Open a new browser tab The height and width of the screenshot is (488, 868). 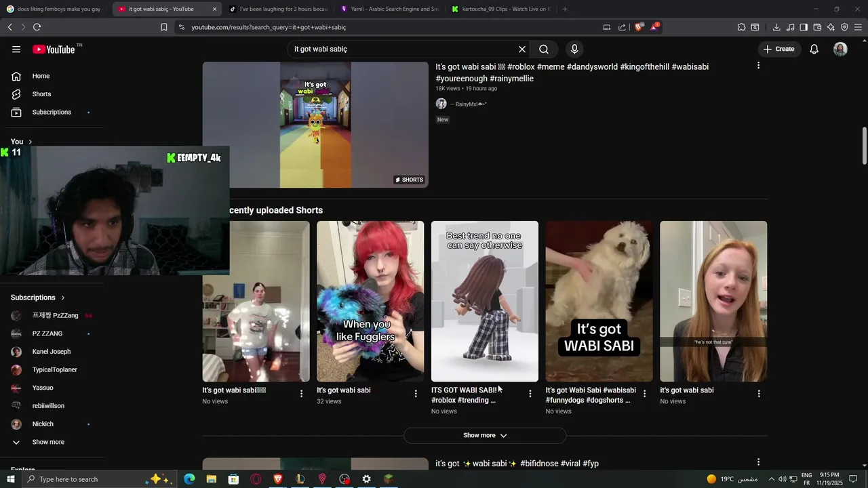click(565, 9)
